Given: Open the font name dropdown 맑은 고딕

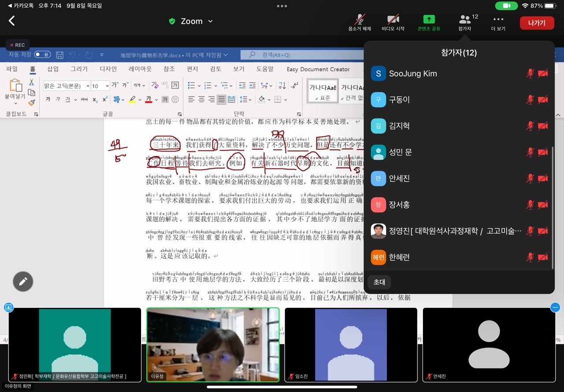Looking at the screenshot, I should point(67,86).
